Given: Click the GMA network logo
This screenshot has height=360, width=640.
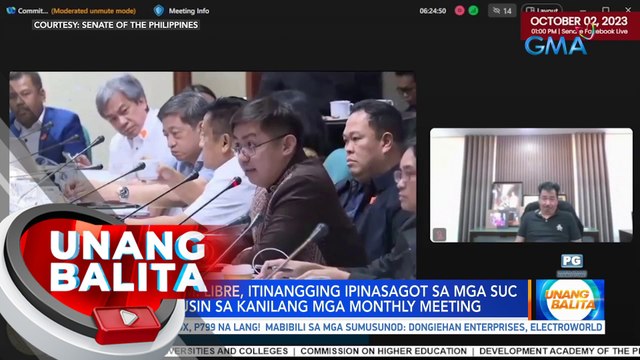Looking at the screenshot, I should [x=556, y=46].
